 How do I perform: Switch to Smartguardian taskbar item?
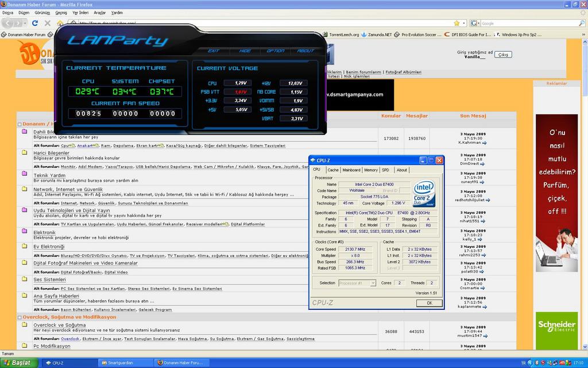126,363
